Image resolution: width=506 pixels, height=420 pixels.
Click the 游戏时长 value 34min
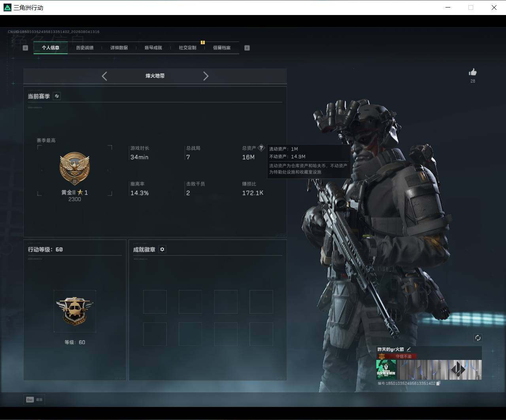click(x=140, y=157)
